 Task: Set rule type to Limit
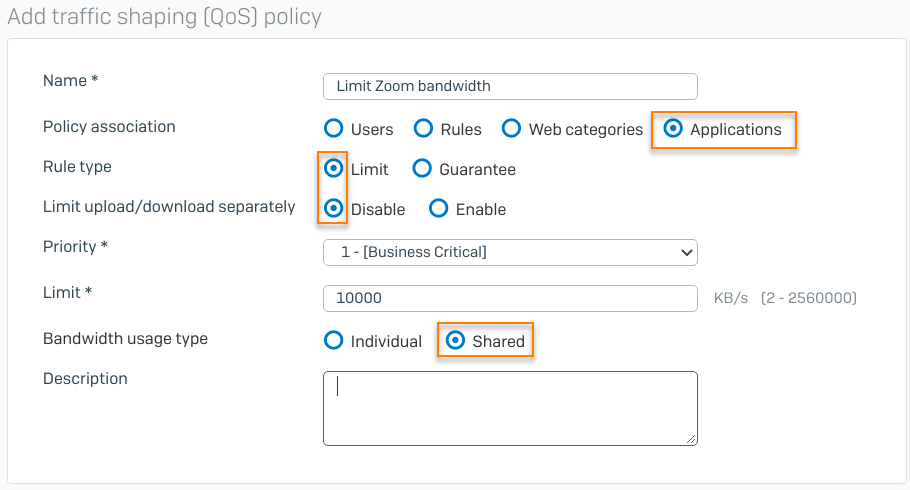coord(334,169)
